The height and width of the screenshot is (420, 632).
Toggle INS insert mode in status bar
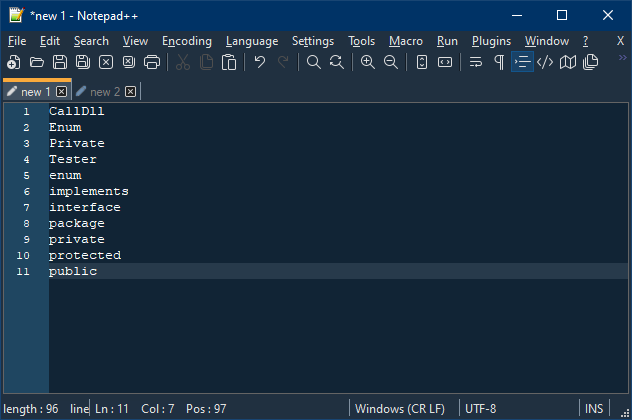click(594, 409)
